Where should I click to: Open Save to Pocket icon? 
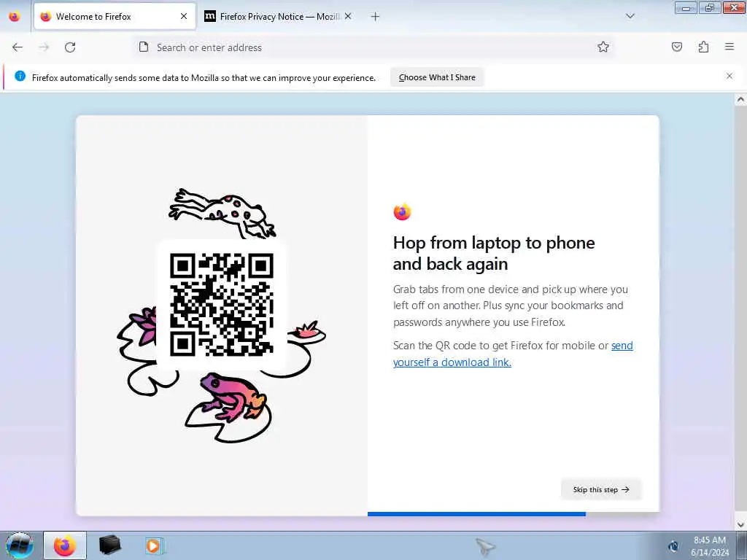click(677, 47)
